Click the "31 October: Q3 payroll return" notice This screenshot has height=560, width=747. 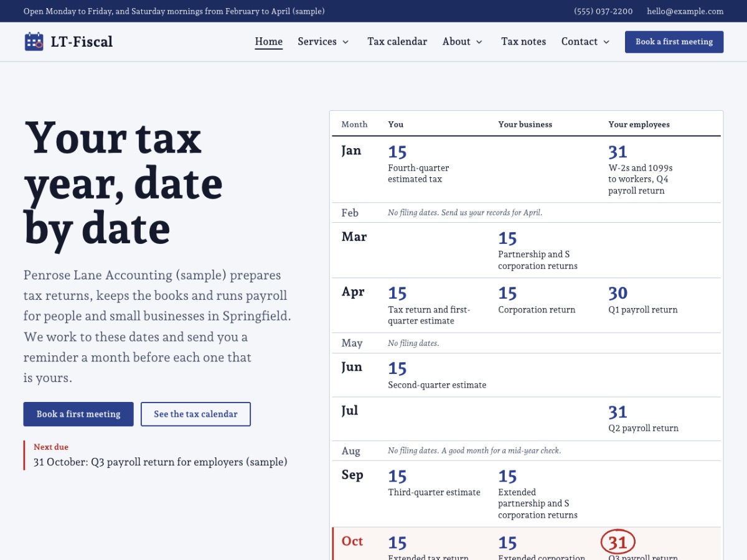pos(161,462)
